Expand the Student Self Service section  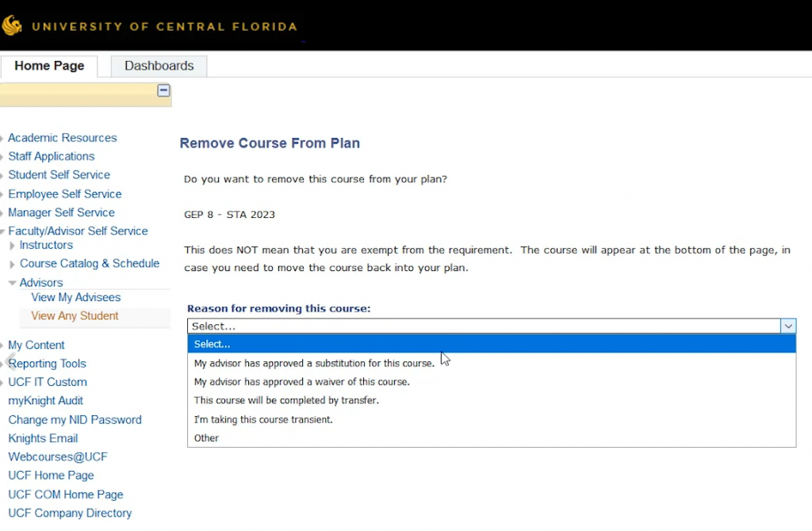[3, 174]
